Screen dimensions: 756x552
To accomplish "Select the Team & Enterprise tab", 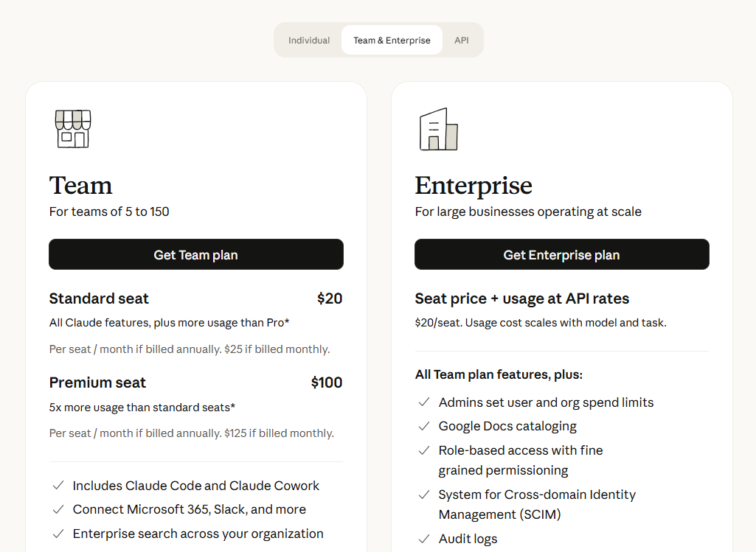I will click(x=392, y=40).
